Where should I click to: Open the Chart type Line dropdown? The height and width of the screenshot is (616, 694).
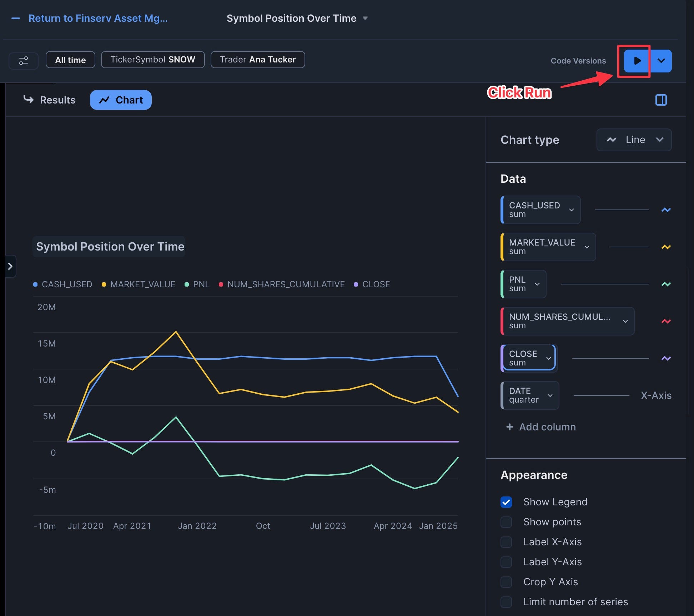pyautogui.click(x=634, y=140)
